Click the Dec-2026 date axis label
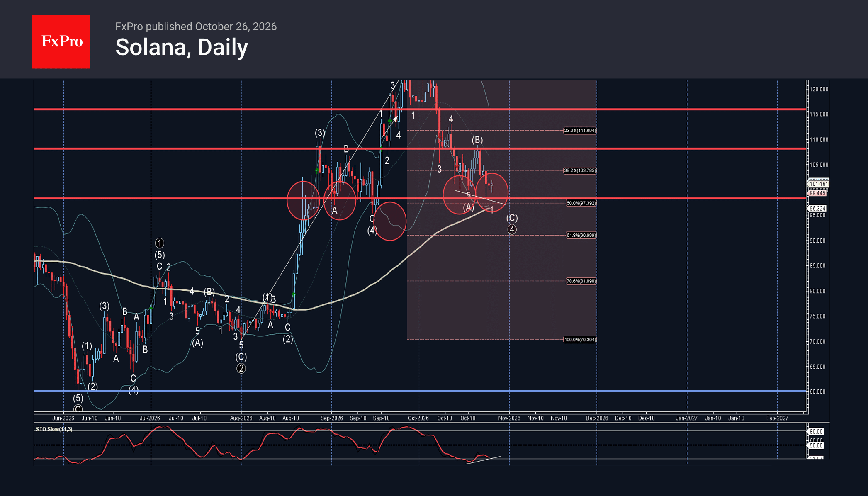This screenshot has height=496, width=868. [x=597, y=418]
